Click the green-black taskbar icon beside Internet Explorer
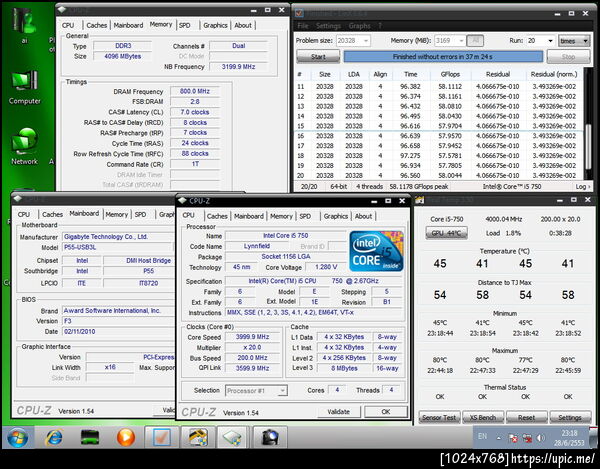 coord(90,437)
